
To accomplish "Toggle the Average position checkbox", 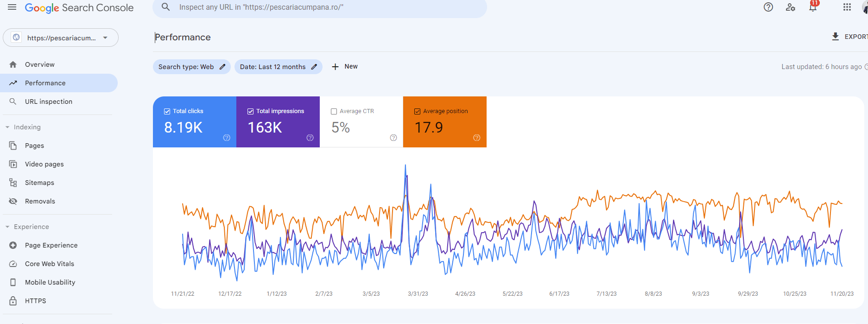I will [x=418, y=111].
